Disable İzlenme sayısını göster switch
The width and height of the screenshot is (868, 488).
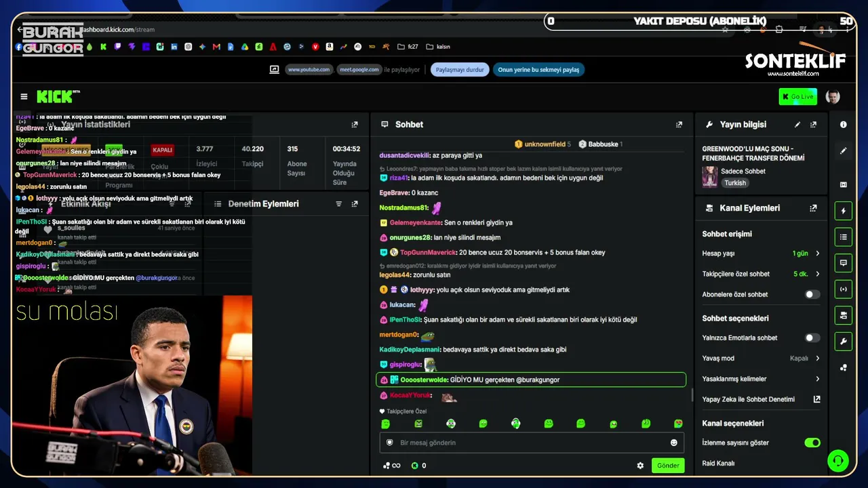pyautogui.click(x=812, y=443)
